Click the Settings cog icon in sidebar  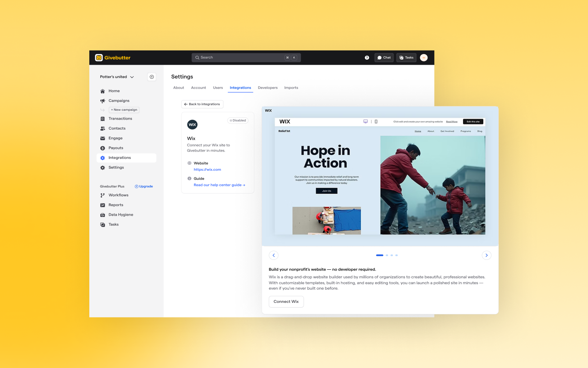click(x=103, y=167)
